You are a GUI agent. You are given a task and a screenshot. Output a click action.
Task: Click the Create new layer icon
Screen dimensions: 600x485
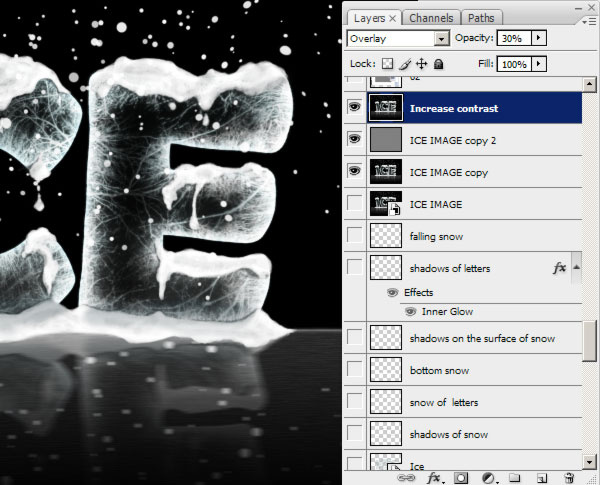541,478
